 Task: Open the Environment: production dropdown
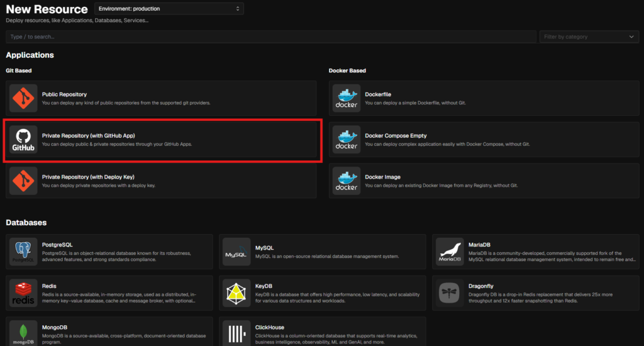point(169,9)
